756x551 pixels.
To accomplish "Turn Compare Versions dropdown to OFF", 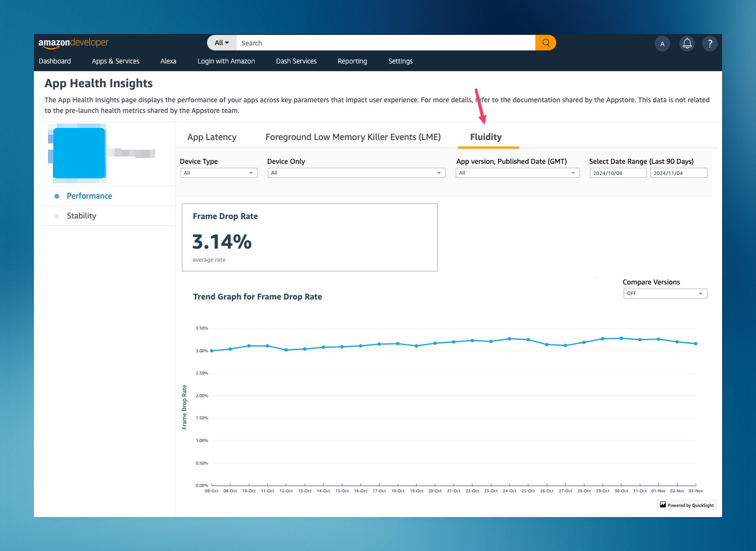I will (x=665, y=293).
